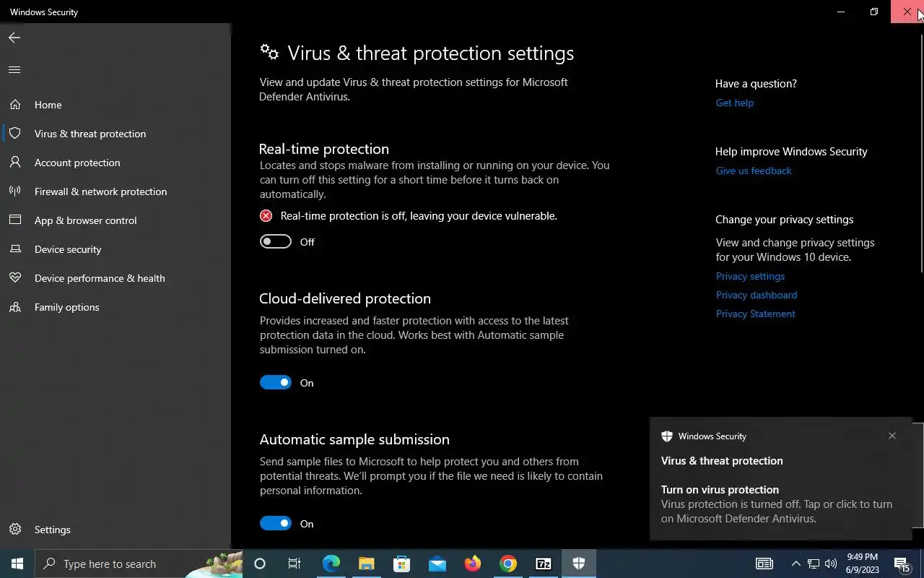This screenshot has height=578, width=924.
Task: Open the Privacy dashboard link
Action: pyautogui.click(x=756, y=295)
